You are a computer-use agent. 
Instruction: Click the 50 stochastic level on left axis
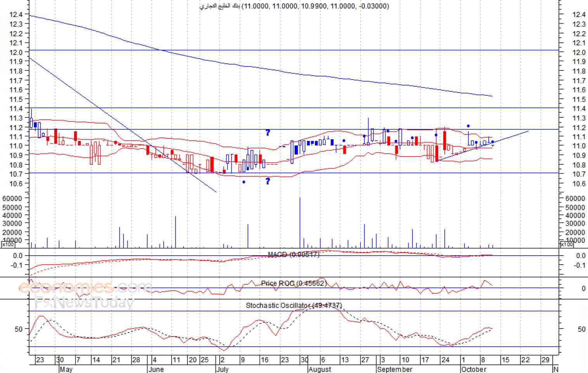[x=19, y=329]
